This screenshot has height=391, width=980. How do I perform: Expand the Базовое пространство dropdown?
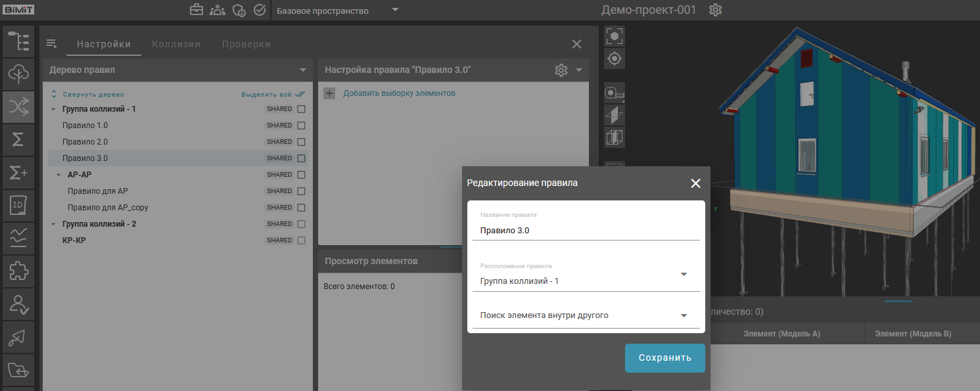click(395, 11)
